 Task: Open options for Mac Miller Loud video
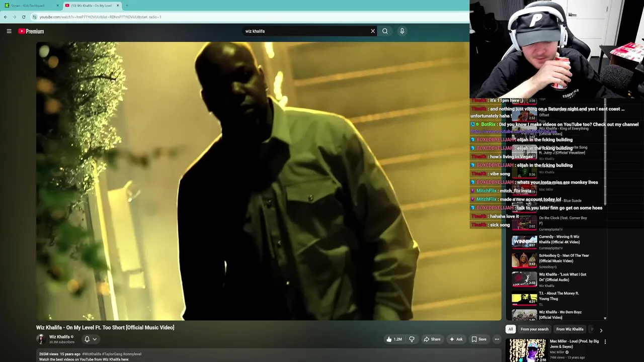(x=605, y=342)
